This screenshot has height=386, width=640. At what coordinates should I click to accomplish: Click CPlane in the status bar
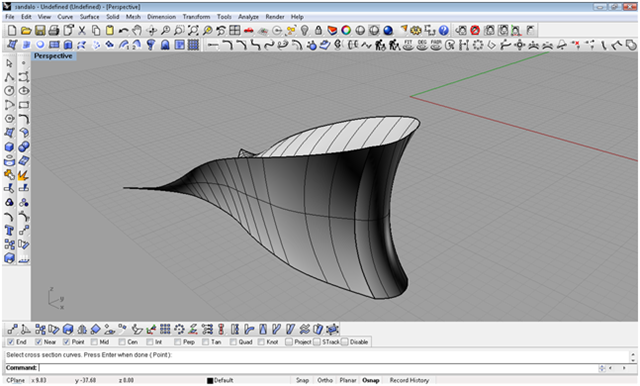pos(16,380)
